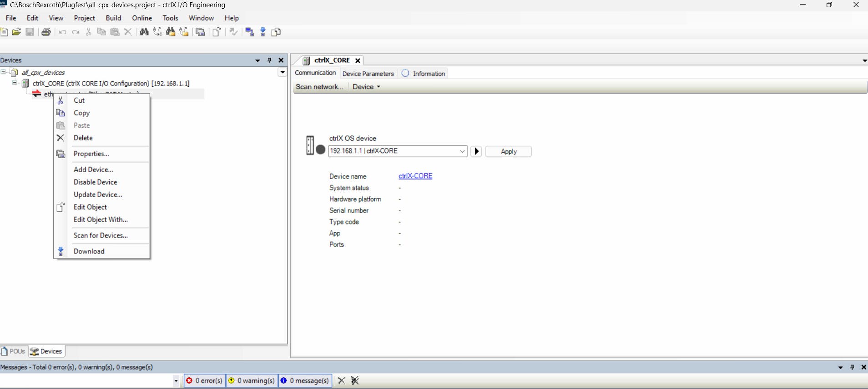Open the Online menu
The width and height of the screenshot is (868, 389).
142,18
